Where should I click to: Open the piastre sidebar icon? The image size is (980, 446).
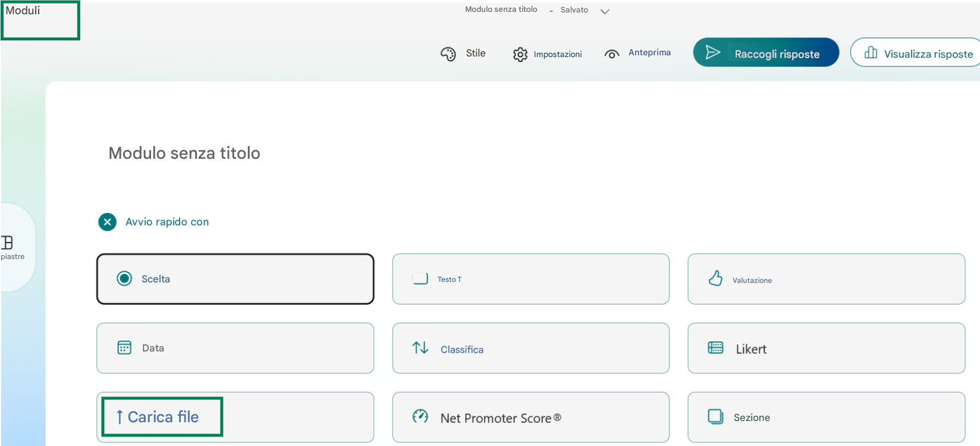point(7,243)
